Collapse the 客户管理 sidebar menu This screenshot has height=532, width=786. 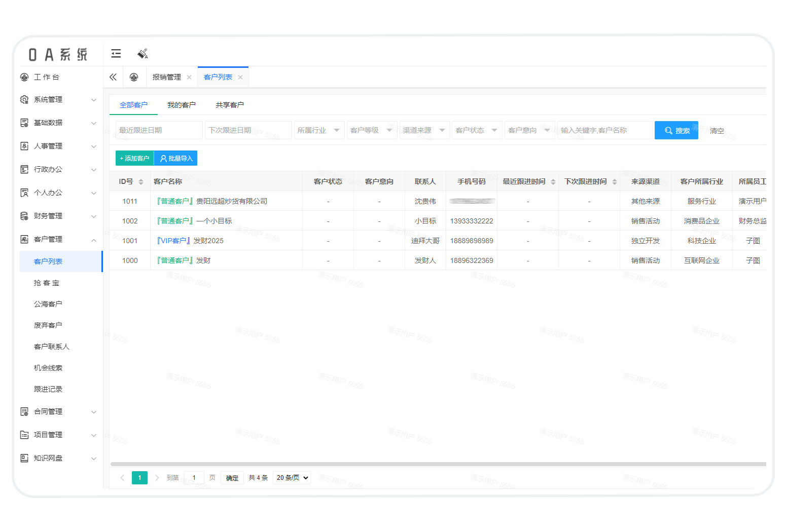(x=58, y=240)
